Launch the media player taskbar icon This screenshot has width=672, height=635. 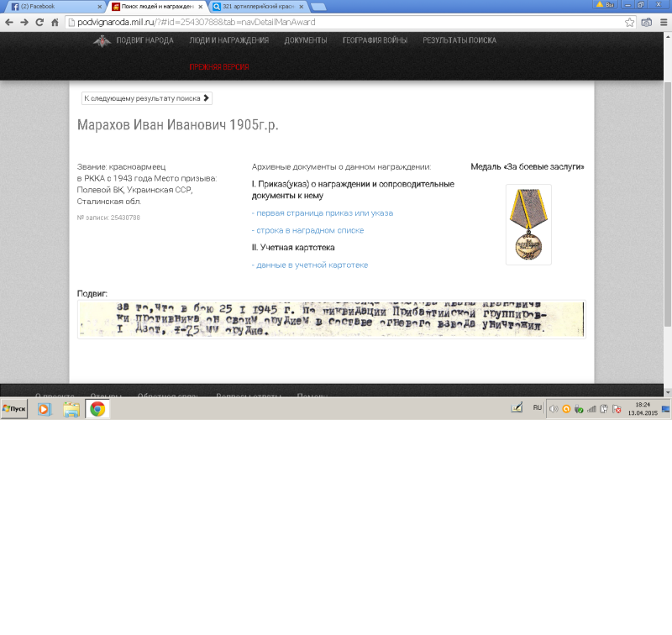(45, 409)
